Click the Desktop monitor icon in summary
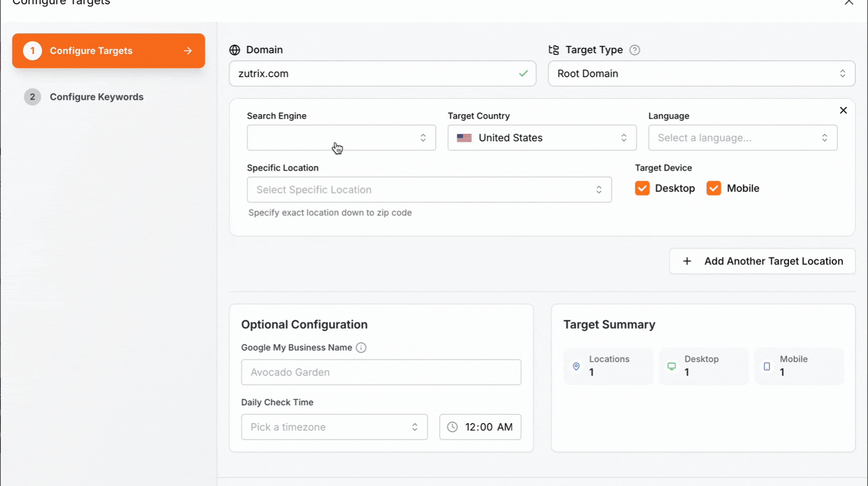 (672, 367)
